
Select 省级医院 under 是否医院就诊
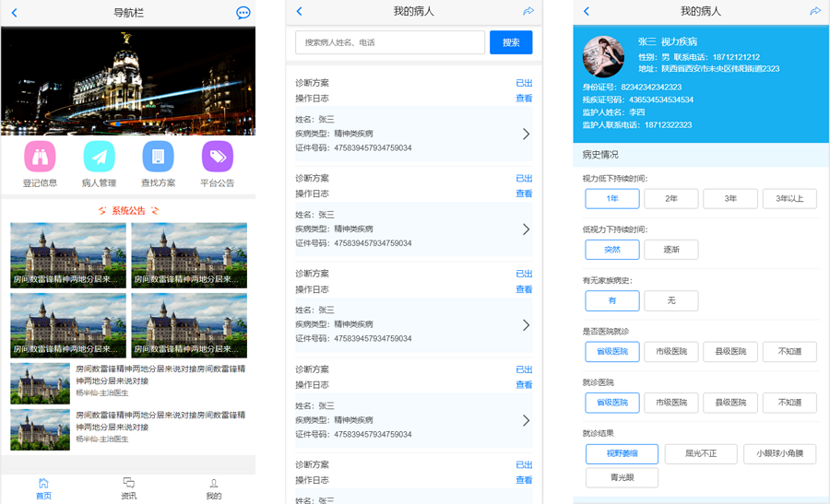pyautogui.click(x=612, y=352)
